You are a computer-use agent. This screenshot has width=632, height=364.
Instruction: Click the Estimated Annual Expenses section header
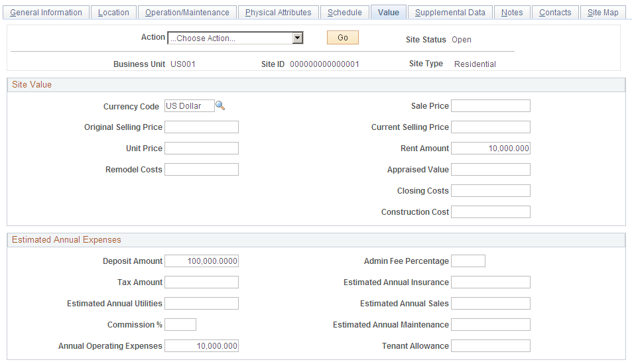click(x=316, y=240)
